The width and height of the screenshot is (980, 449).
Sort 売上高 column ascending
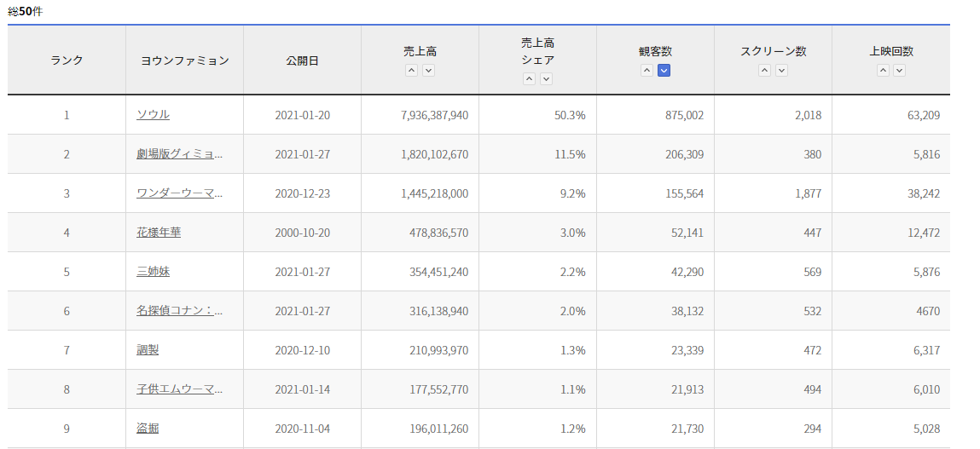412,71
